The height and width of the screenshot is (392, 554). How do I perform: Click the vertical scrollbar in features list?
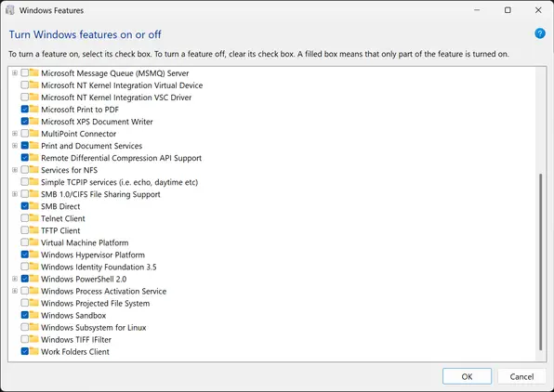[540, 261]
